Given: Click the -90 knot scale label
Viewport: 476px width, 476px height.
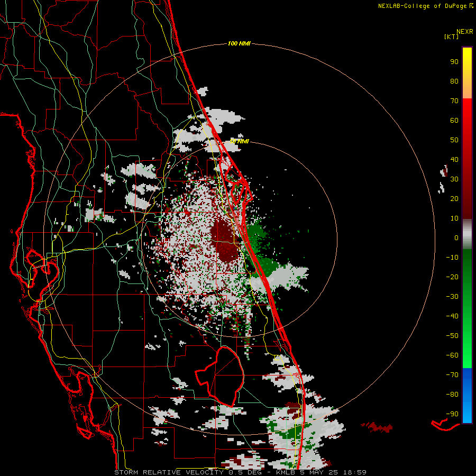Looking at the screenshot, I should [452, 414].
